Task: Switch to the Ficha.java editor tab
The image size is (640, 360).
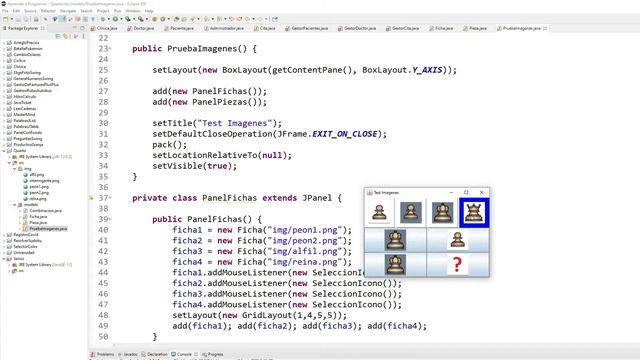Action: 441,28
